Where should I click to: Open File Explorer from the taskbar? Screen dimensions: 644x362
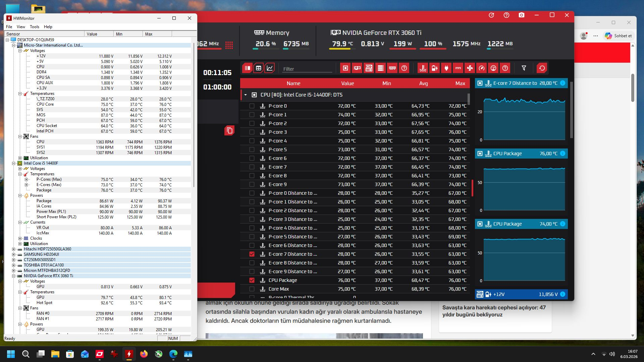[55, 354]
